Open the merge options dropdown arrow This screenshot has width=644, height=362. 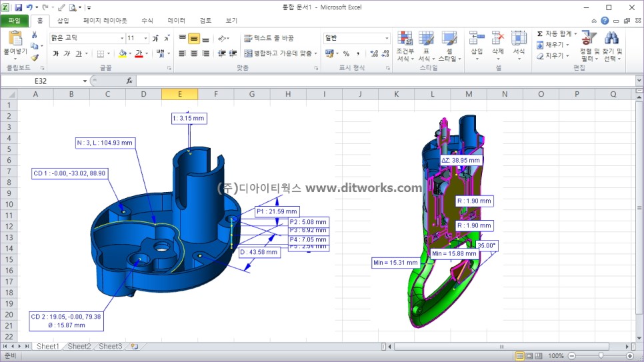point(316,53)
